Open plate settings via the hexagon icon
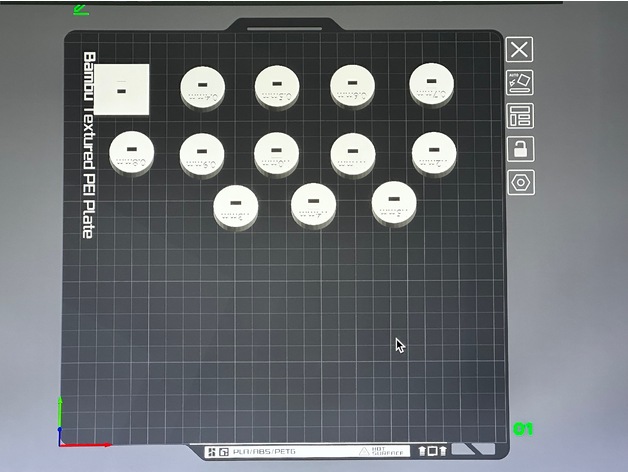This screenshot has width=628, height=472. [x=520, y=182]
